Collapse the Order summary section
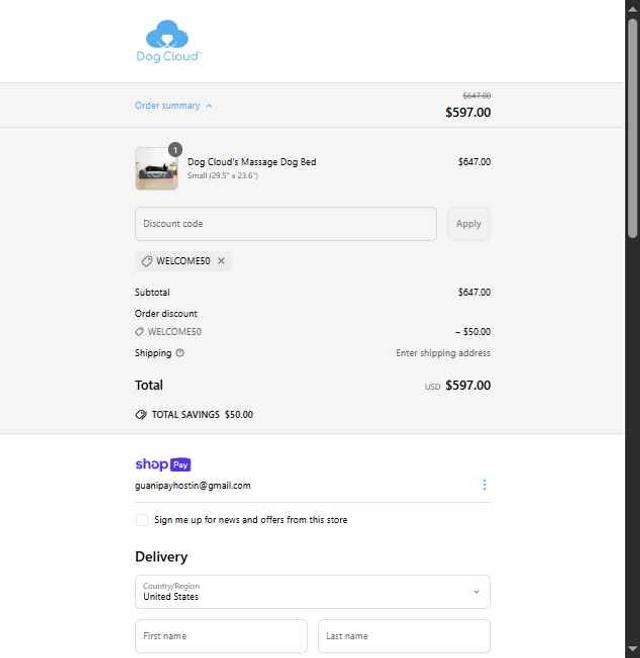Screen dimensions: 640x658 (x=173, y=105)
